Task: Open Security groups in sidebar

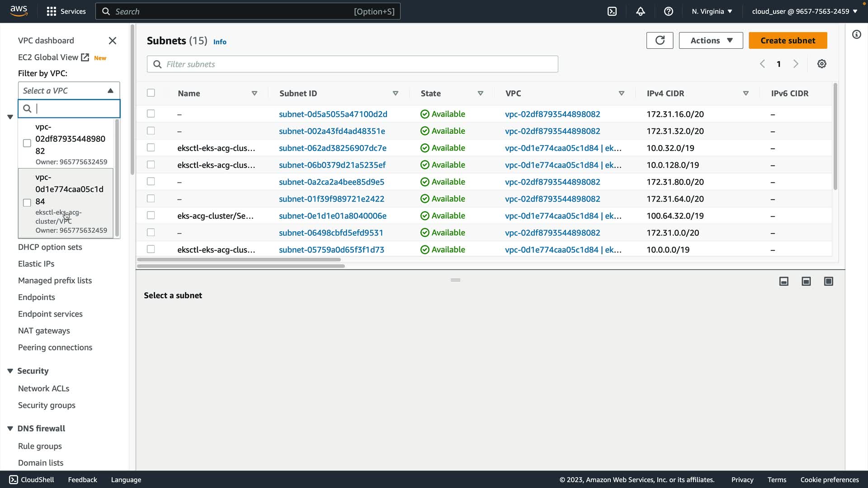Action: coord(47,405)
